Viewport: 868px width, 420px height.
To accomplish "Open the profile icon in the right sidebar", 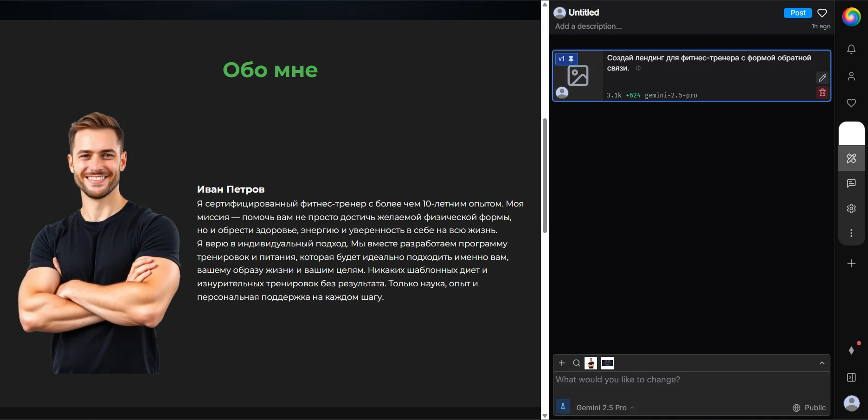I will pos(852,76).
